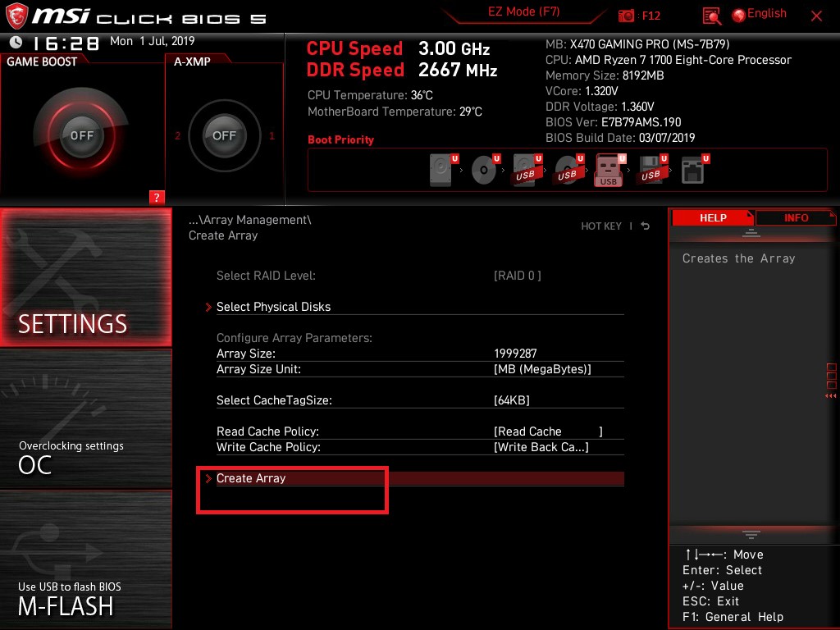Click Create Array to build the RAID
Screen dimensions: 840x630
click(251, 478)
